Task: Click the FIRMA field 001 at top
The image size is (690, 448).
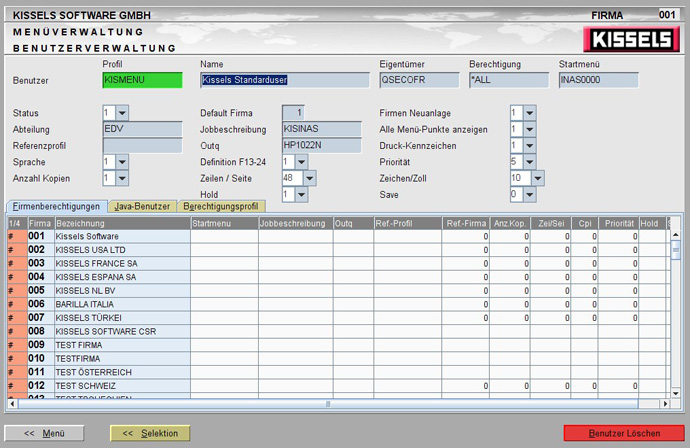Action: (x=668, y=15)
